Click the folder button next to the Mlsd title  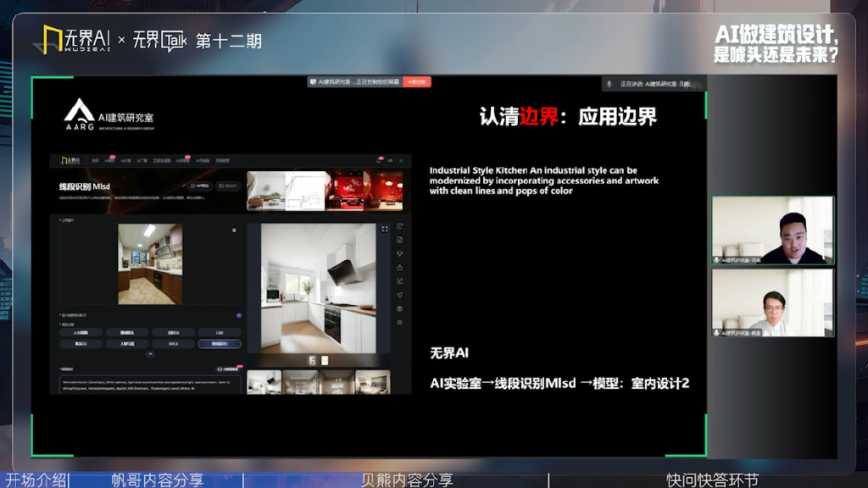pyautogui.click(x=227, y=186)
